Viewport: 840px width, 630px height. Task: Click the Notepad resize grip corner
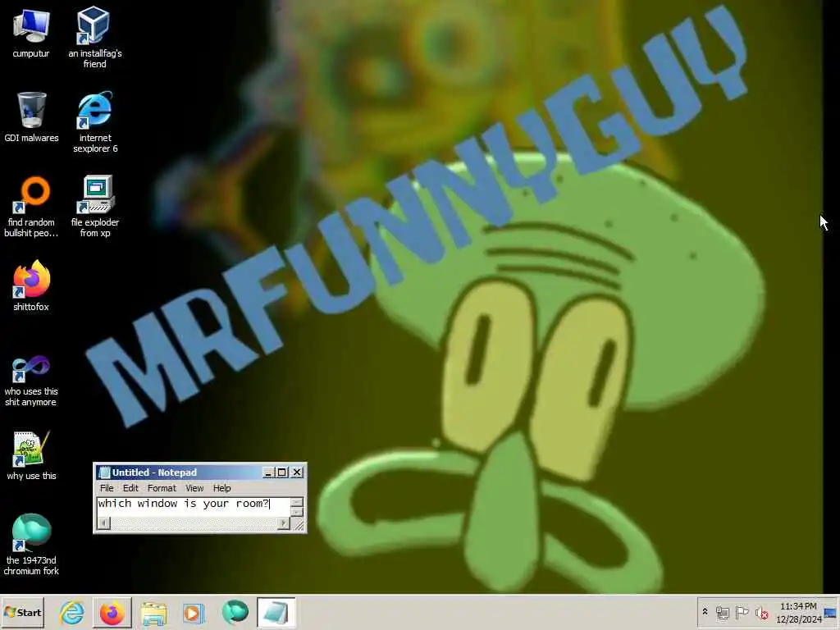(x=299, y=524)
